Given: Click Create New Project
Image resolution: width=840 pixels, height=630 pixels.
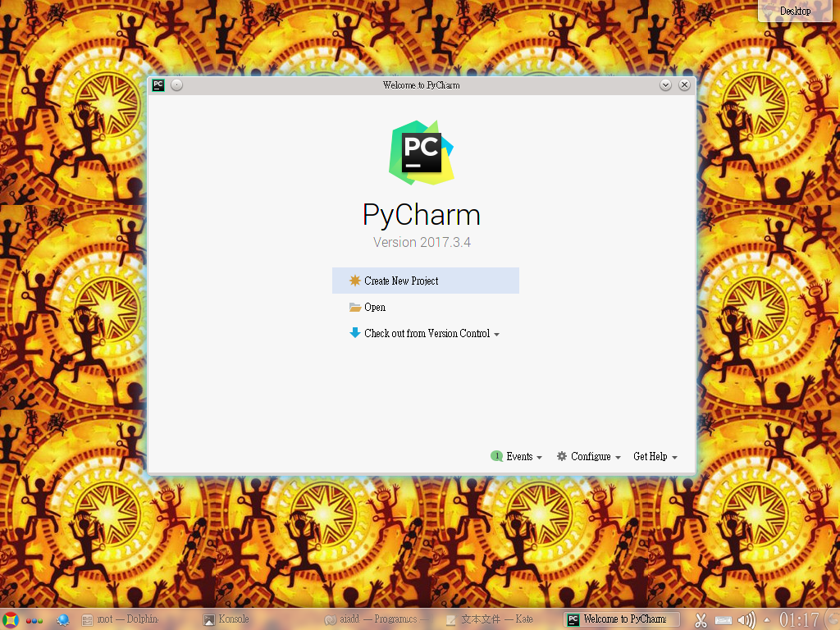Looking at the screenshot, I should (x=426, y=281).
